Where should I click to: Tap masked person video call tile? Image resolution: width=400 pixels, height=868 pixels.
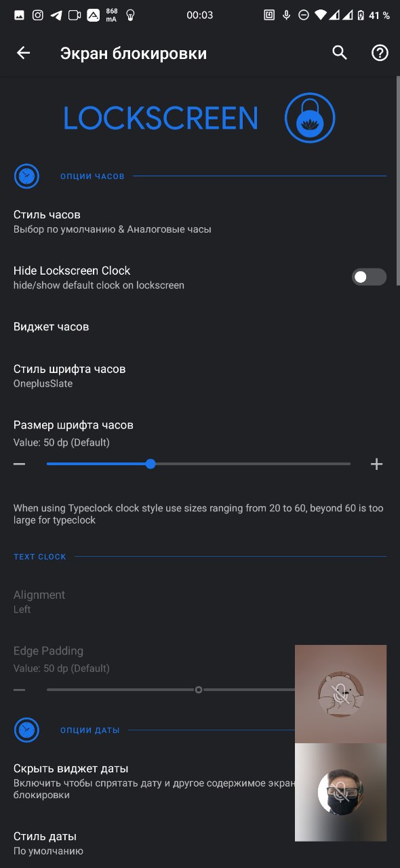[x=340, y=793]
